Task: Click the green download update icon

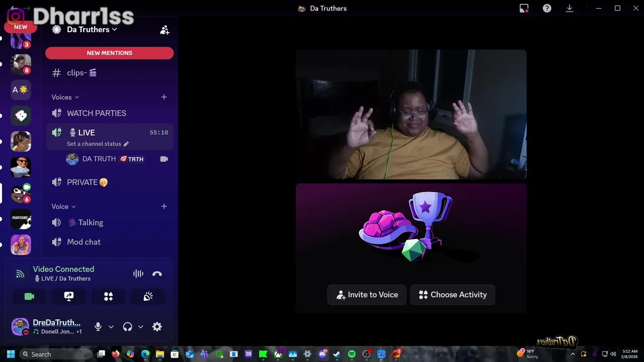Action: 570,9
